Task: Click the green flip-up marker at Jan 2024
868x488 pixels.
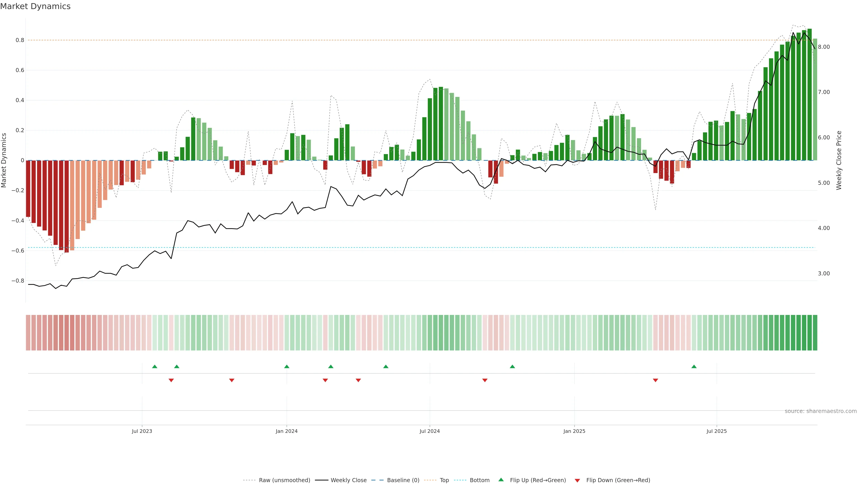Action: (x=287, y=366)
